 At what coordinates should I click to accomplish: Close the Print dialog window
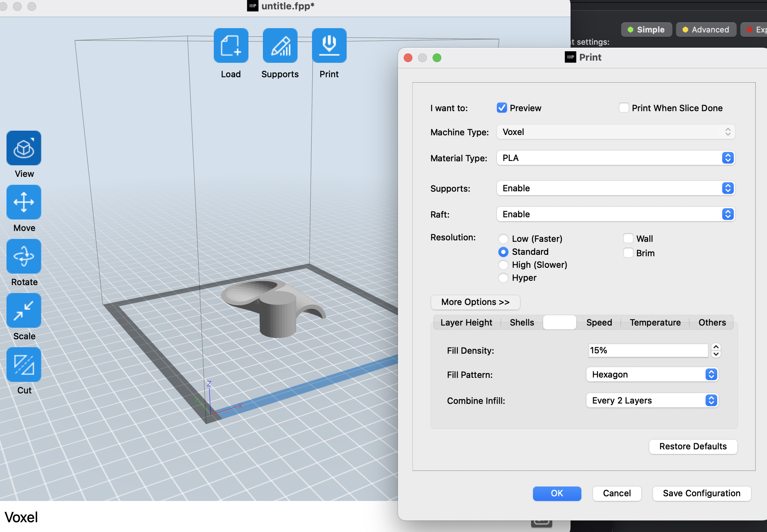pyautogui.click(x=408, y=58)
